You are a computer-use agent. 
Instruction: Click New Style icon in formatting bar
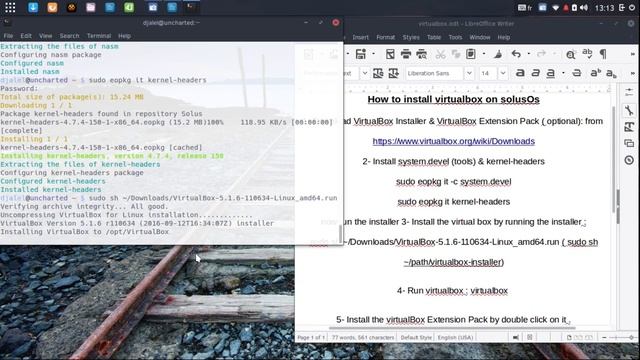coord(393,73)
